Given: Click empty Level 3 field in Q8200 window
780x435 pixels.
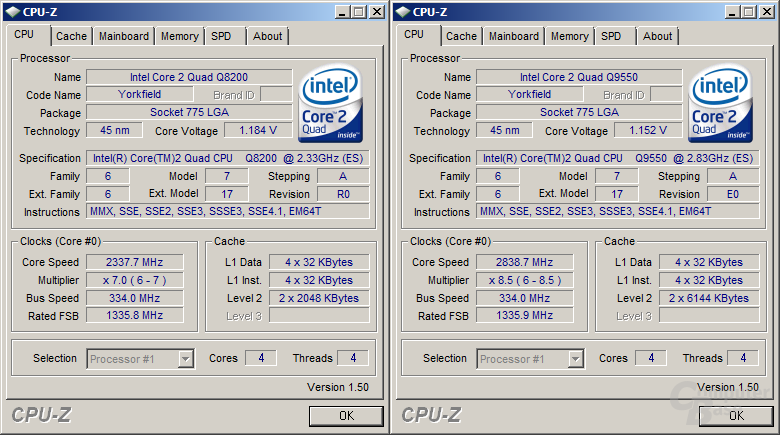Looking at the screenshot, I should [x=319, y=315].
